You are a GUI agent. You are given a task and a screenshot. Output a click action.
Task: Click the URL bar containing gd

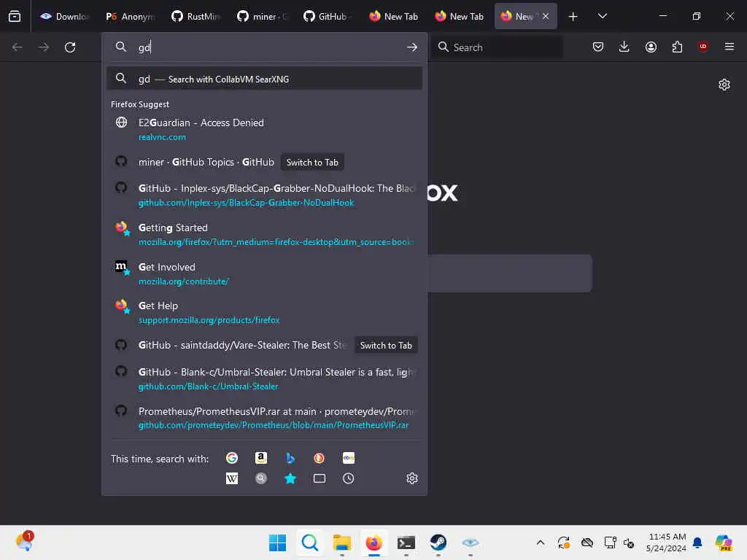click(x=264, y=47)
